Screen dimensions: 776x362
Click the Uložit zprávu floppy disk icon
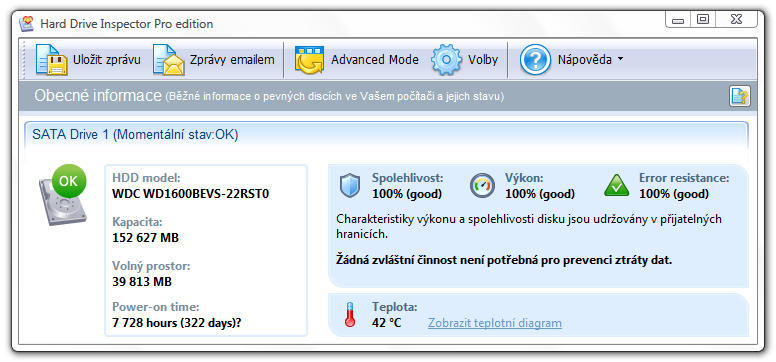click(x=51, y=60)
